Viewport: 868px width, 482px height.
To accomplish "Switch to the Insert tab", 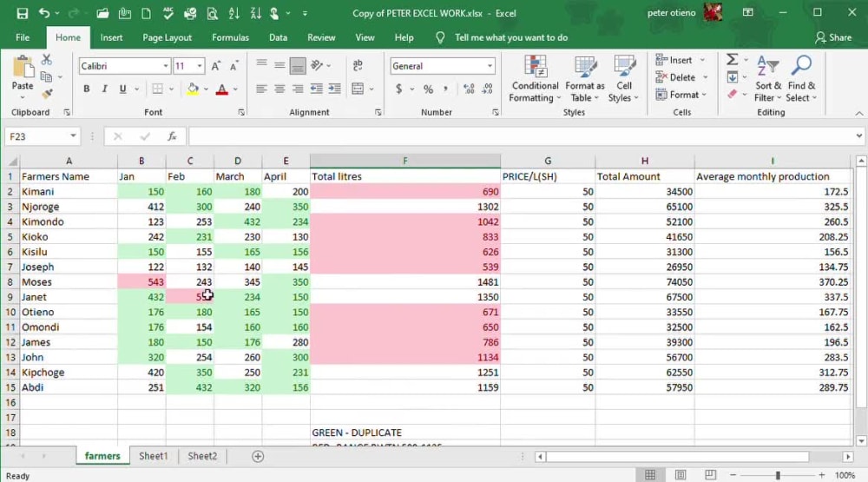I will (111, 37).
